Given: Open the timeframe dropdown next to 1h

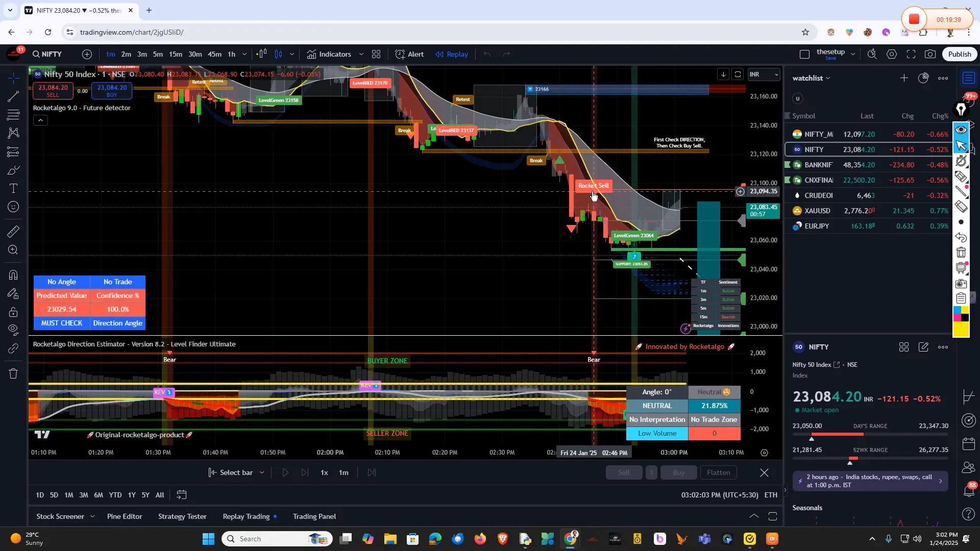Looking at the screenshot, I should click(245, 54).
